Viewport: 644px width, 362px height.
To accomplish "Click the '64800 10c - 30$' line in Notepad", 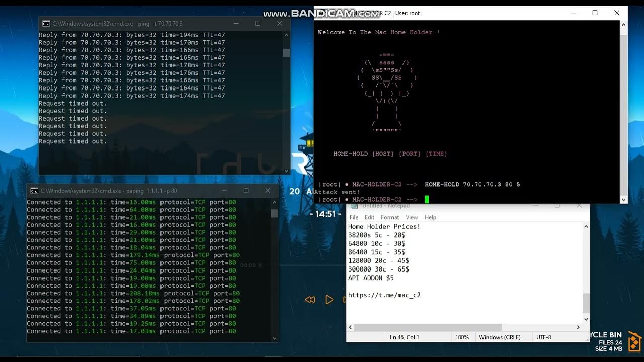I will click(377, 244).
